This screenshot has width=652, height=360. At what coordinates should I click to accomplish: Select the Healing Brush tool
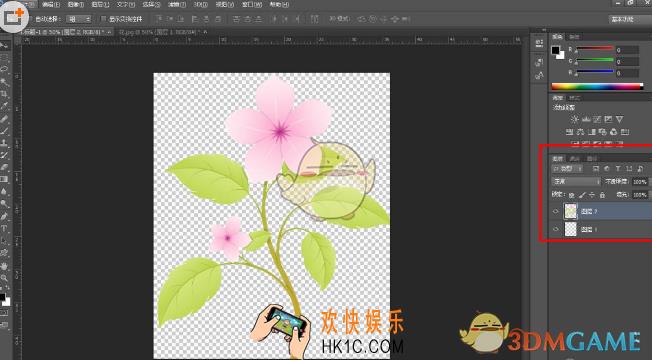[5, 119]
